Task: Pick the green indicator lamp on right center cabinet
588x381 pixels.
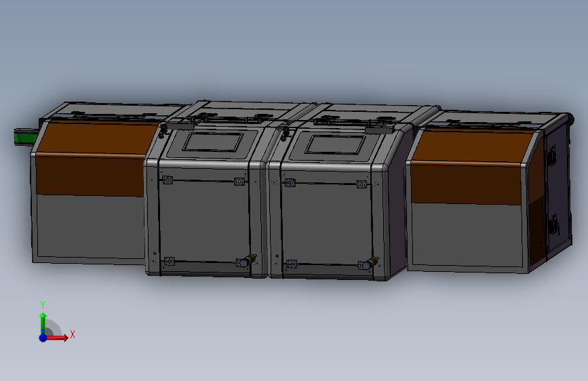Action: pyautogui.click(x=283, y=138)
